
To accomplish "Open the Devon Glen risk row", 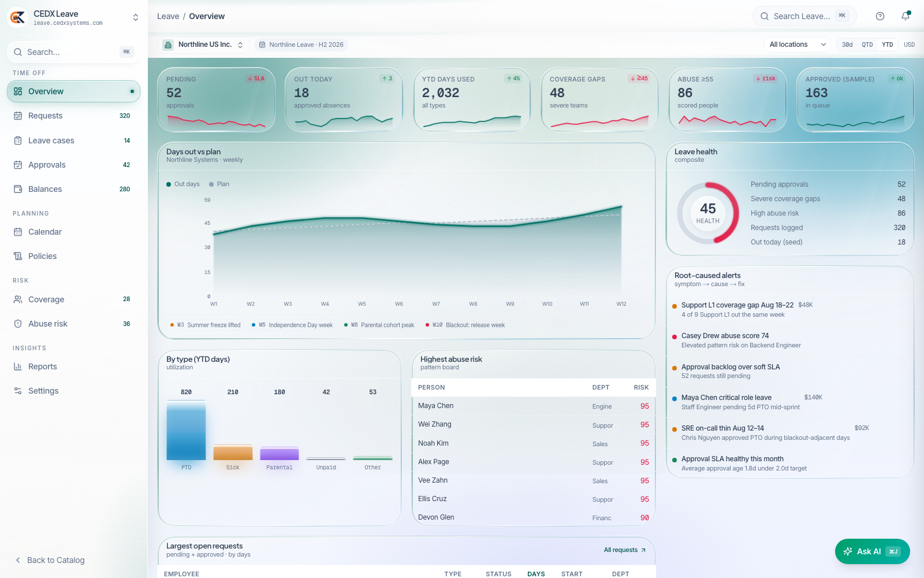I will (534, 517).
